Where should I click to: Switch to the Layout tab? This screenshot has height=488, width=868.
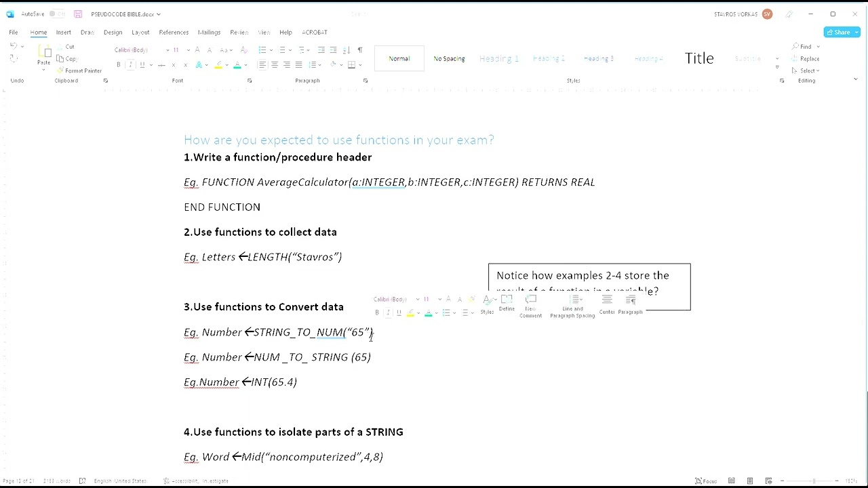[x=140, y=33]
